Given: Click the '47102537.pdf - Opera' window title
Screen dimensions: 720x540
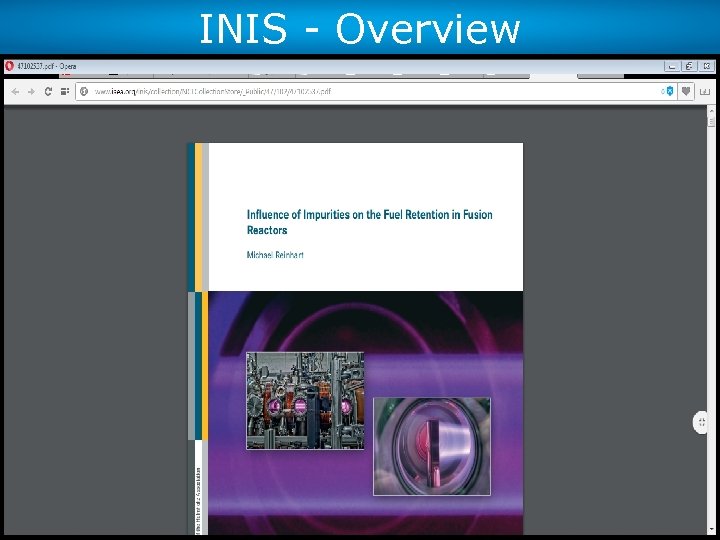Looking at the screenshot, I should click(47, 66).
